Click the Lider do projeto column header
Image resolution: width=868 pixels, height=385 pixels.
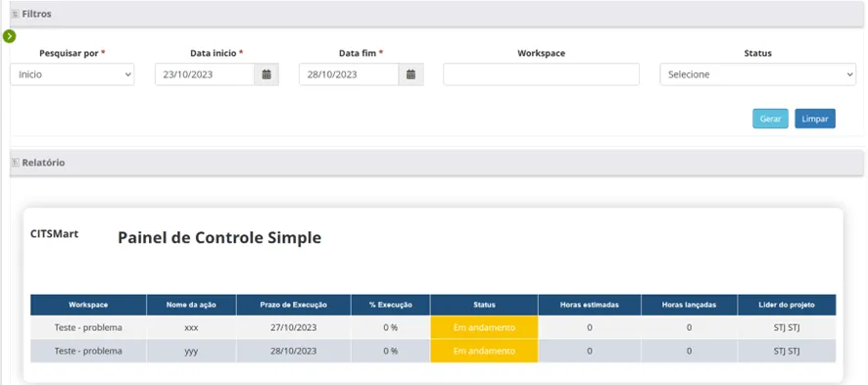point(787,305)
